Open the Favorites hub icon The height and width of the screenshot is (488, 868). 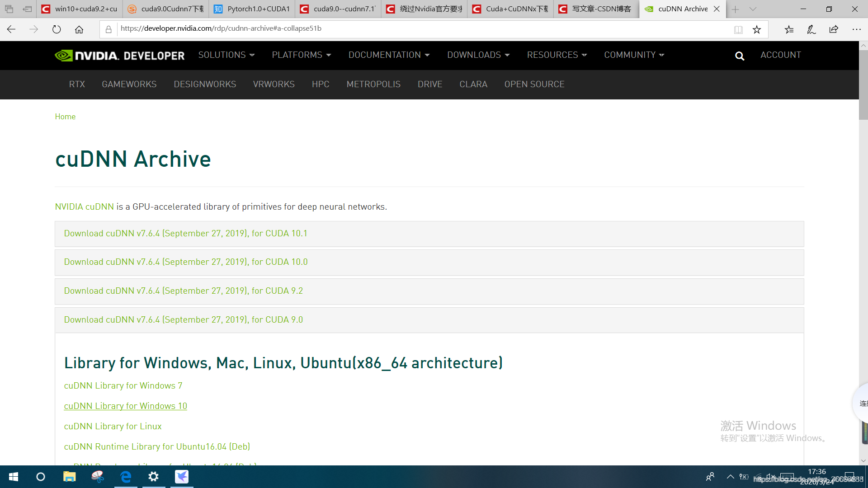coord(789,29)
